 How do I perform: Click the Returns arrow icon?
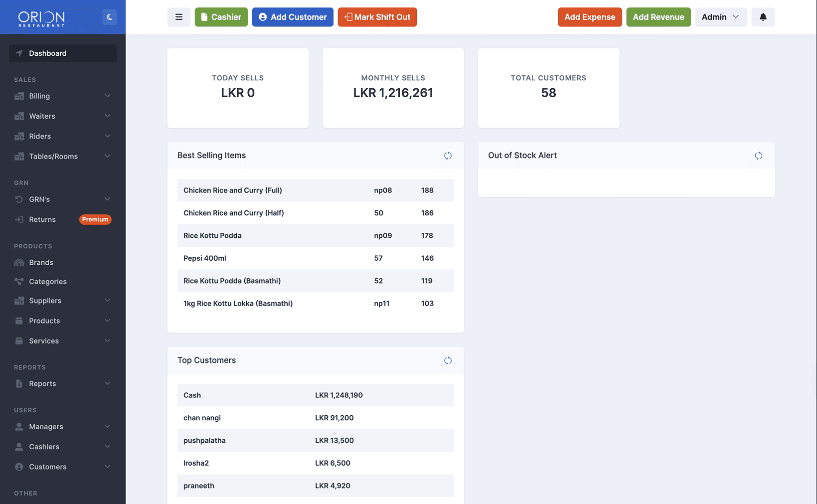(x=19, y=219)
